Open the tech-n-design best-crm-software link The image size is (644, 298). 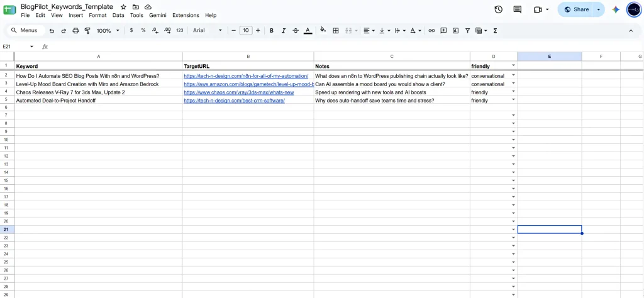point(234,101)
